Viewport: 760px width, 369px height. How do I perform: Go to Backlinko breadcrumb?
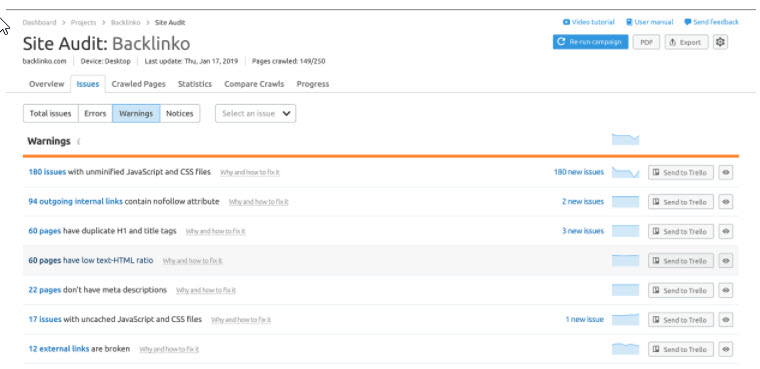click(x=126, y=22)
